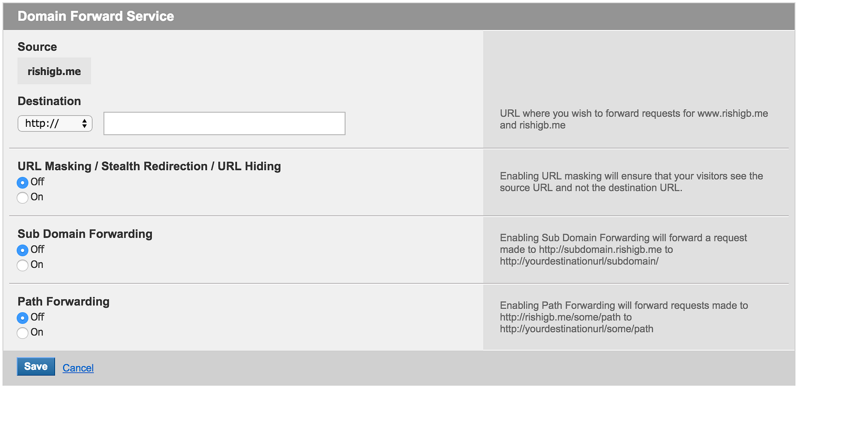The width and height of the screenshot is (868, 429).
Task: Click the Sub Domain Forwarding help description
Action: pyautogui.click(x=623, y=250)
